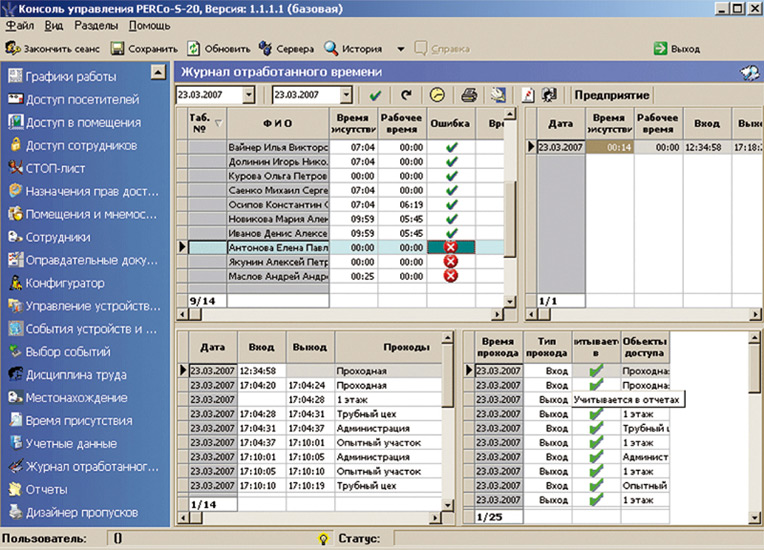
Task: Open the start date dropdown
Action: [x=248, y=95]
